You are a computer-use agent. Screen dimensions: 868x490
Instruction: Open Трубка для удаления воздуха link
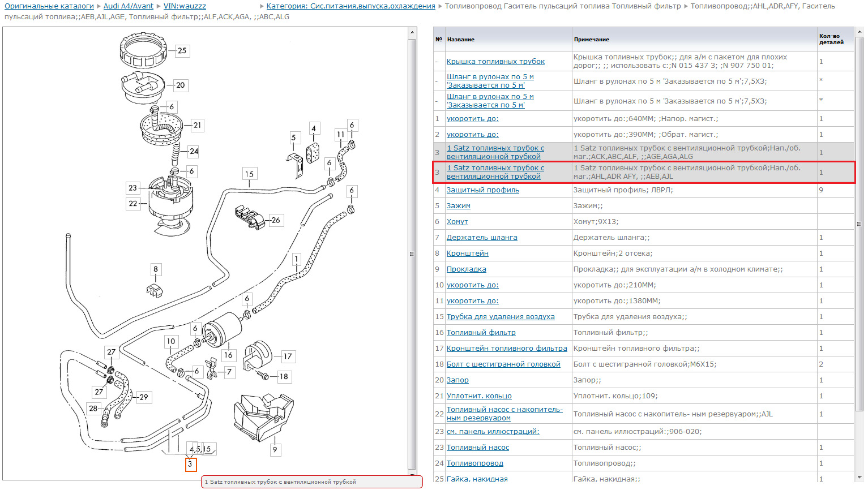click(501, 317)
